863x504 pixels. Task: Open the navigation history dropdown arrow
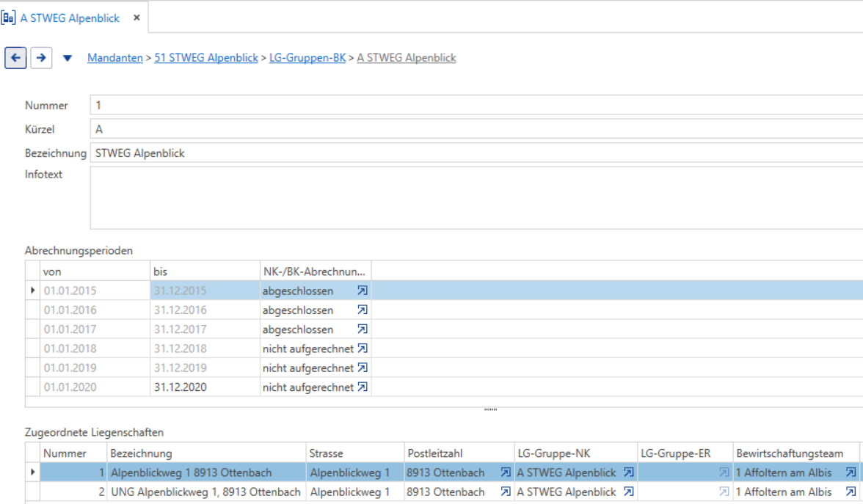(x=68, y=58)
